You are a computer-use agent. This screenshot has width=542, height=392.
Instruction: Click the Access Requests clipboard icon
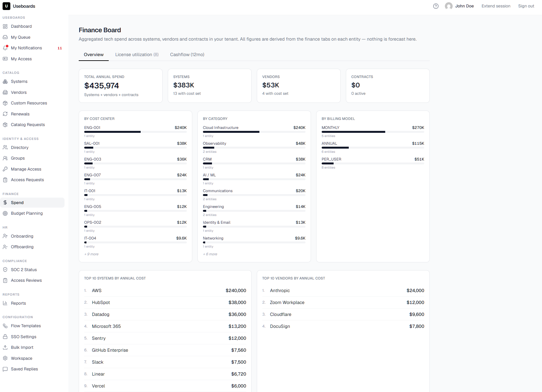[x=5, y=180]
